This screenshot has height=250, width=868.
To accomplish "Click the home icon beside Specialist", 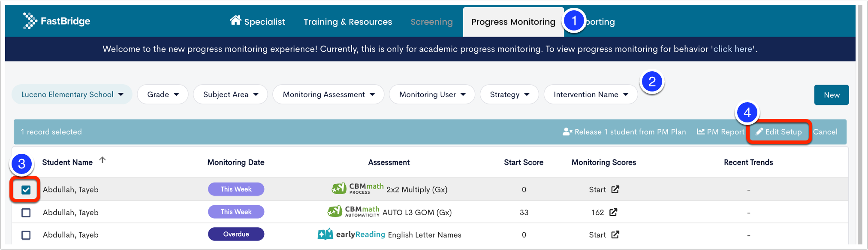I will click(235, 20).
